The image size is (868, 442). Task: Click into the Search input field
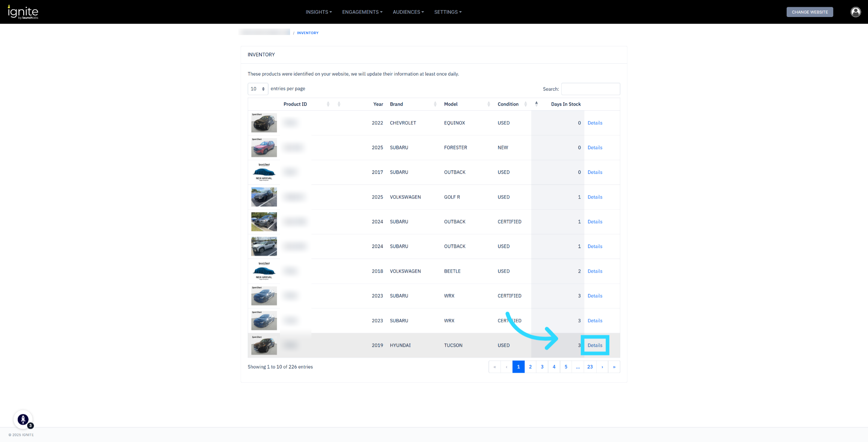590,89
